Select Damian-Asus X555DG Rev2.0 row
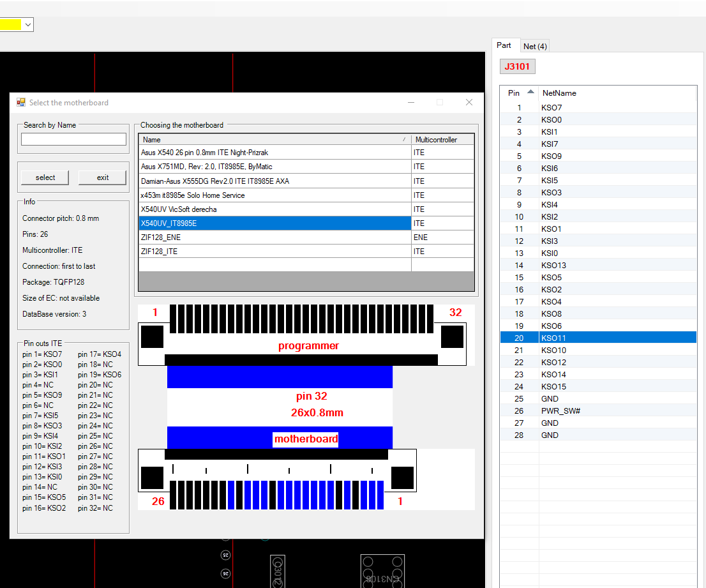Screen dimensions: 706x588 click(x=306, y=181)
